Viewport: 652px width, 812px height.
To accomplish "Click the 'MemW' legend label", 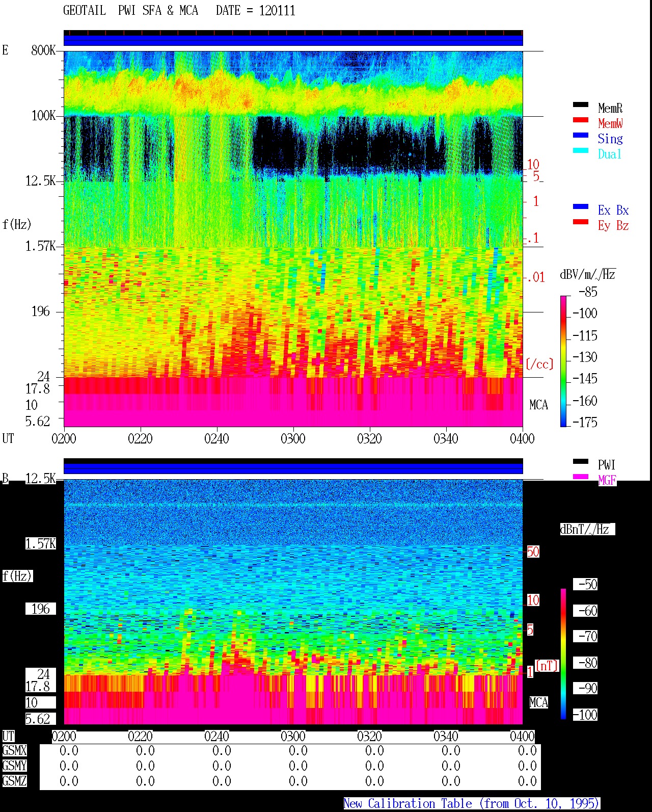I will (x=610, y=123).
